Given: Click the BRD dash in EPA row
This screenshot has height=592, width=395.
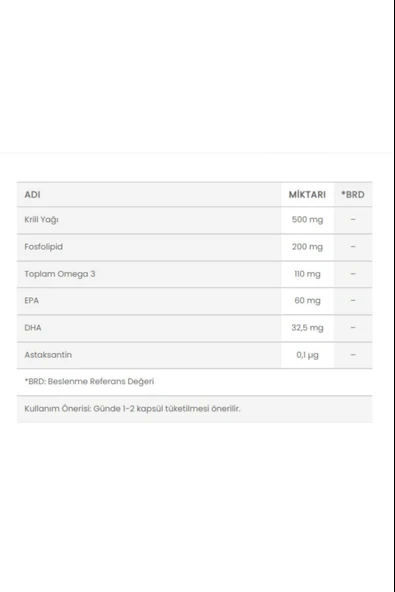Looking at the screenshot, I should 353,301.
